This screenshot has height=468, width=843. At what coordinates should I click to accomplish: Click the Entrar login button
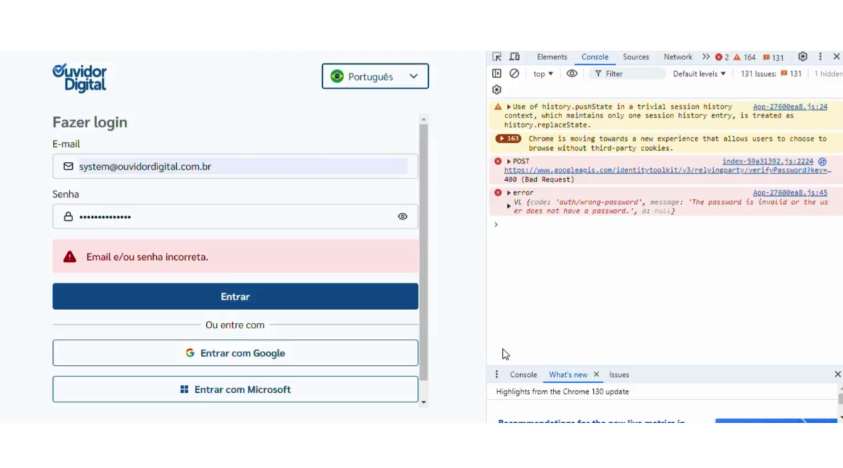click(235, 296)
